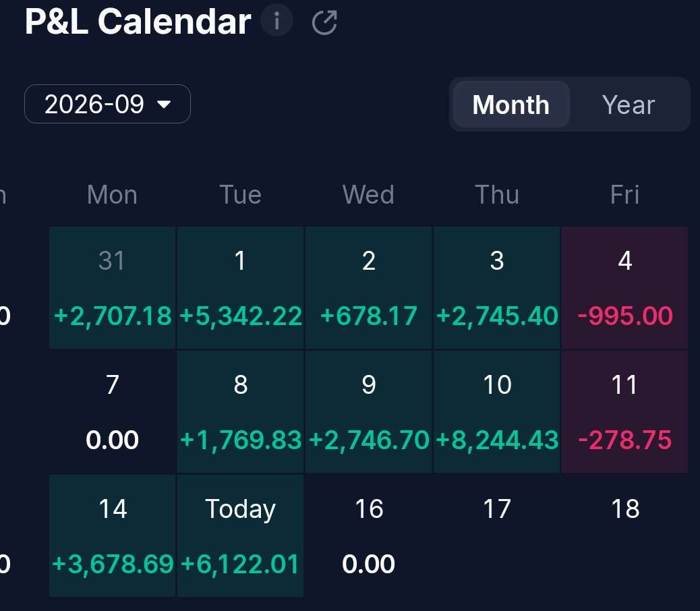The image size is (700, 611).
Task: Select day 10 with +8,244.43
Action: point(496,411)
